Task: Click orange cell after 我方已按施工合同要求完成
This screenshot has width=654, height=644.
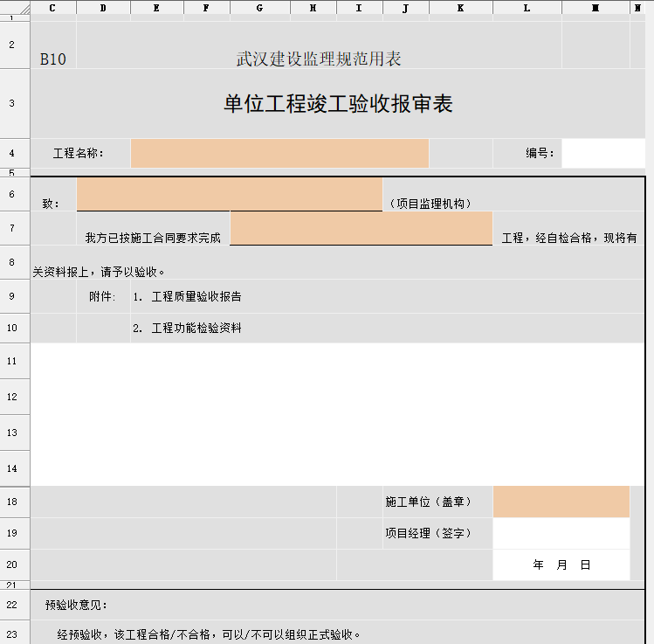Action: tap(361, 228)
